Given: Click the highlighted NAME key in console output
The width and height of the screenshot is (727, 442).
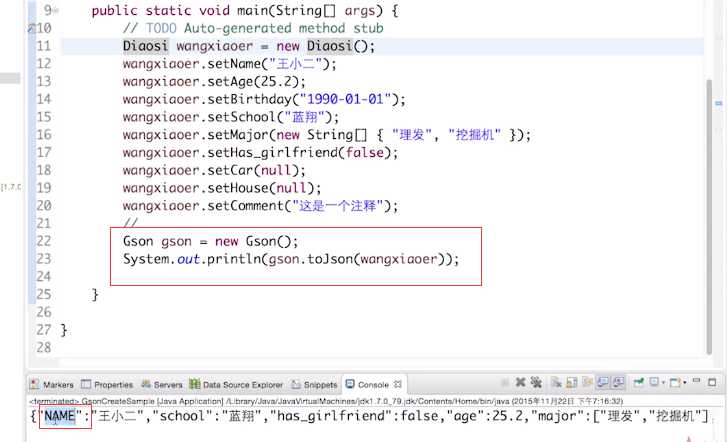Looking at the screenshot, I should [x=59, y=416].
